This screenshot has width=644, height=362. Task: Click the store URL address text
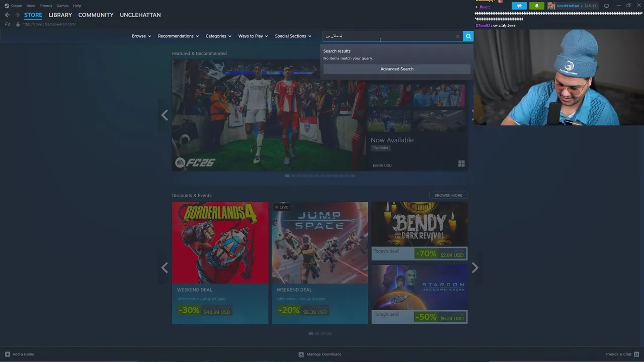click(49, 24)
